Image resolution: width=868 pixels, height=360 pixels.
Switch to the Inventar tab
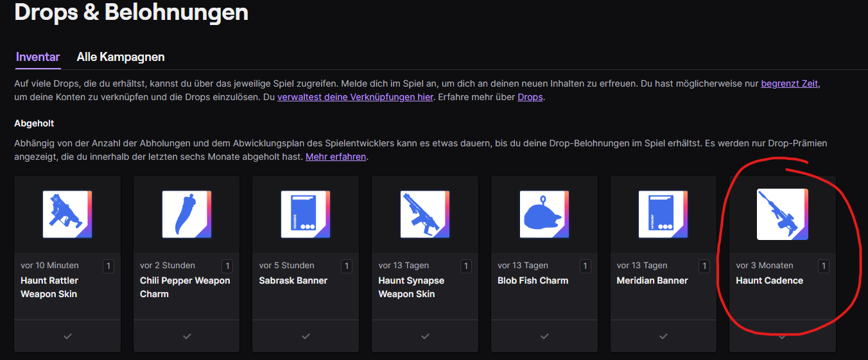tap(38, 57)
